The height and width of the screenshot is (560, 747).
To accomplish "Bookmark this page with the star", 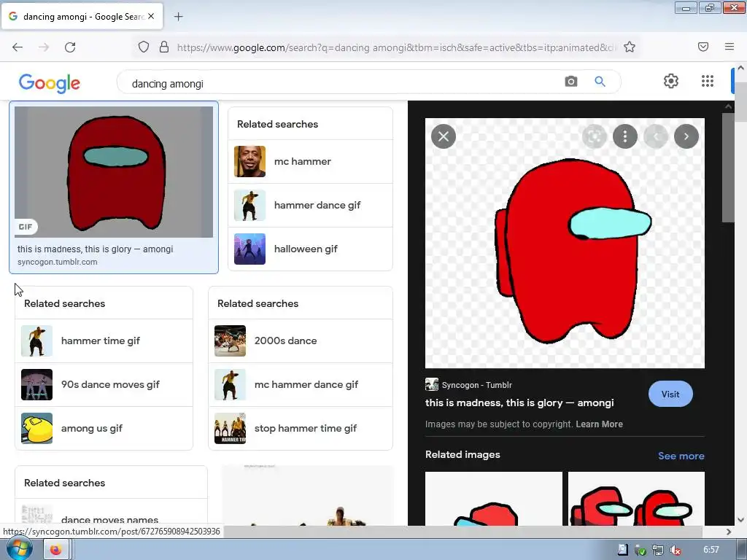I will point(630,47).
